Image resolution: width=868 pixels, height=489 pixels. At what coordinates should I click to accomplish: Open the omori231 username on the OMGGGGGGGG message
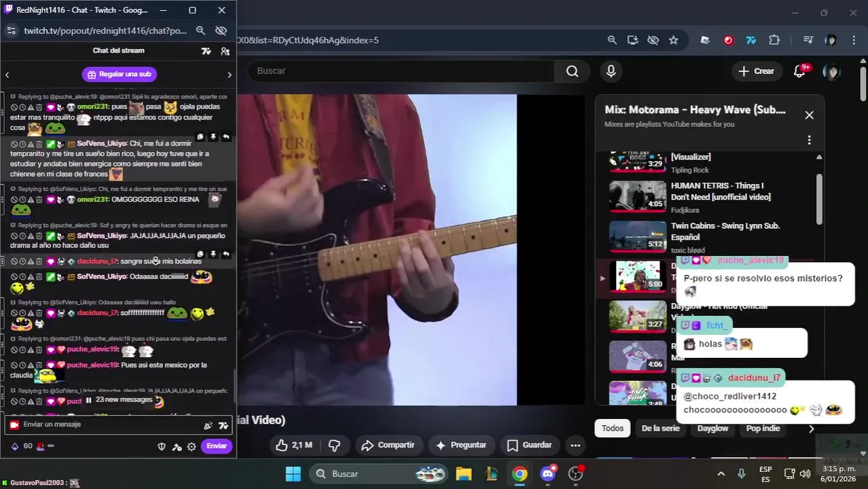[x=93, y=200]
